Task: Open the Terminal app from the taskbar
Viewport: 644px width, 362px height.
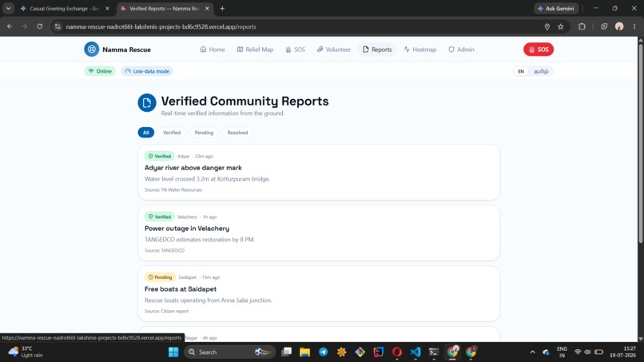Action: (x=434, y=352)
